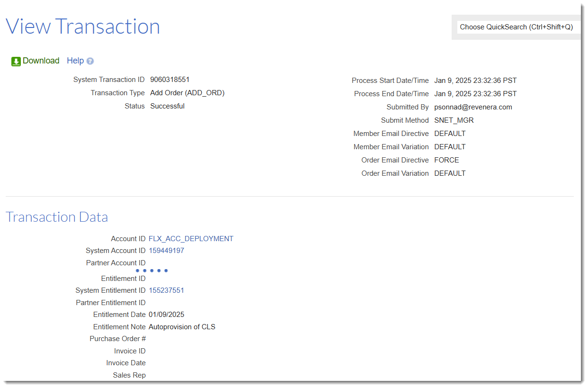Select System Transaction ID value 9060318551
The height and width of the screenshot is (388, 588).
pos(170,80)
